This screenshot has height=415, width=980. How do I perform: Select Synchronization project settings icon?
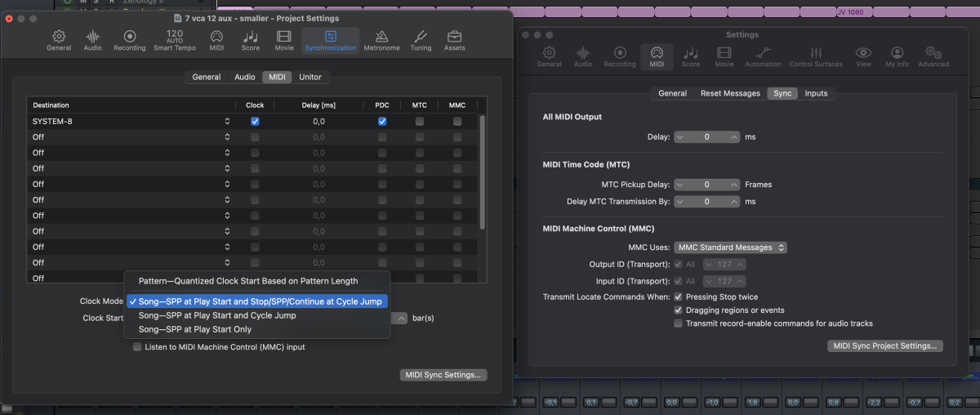point(331,41)
